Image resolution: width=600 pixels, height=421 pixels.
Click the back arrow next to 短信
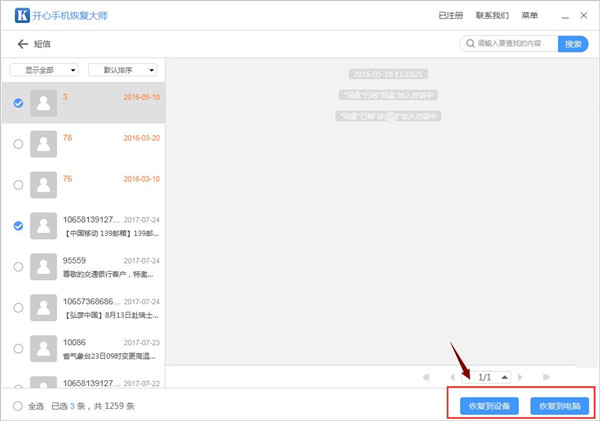(22, 44)
